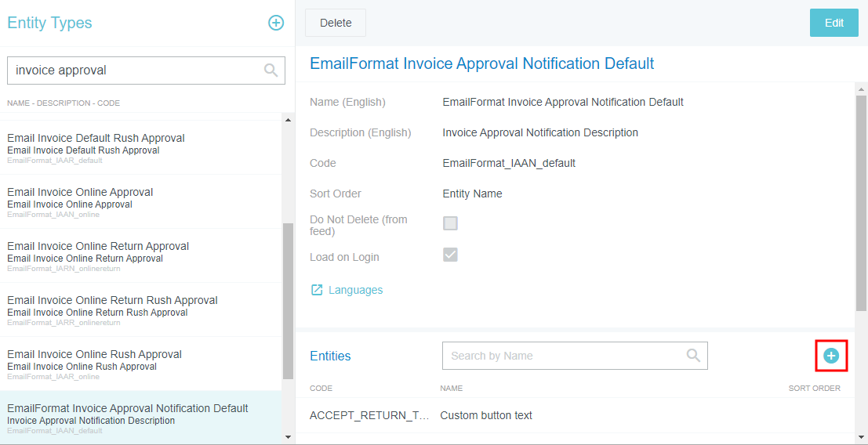Open the Languages link
The height and width of the screenshot is (445, 868).
(355, 290)
